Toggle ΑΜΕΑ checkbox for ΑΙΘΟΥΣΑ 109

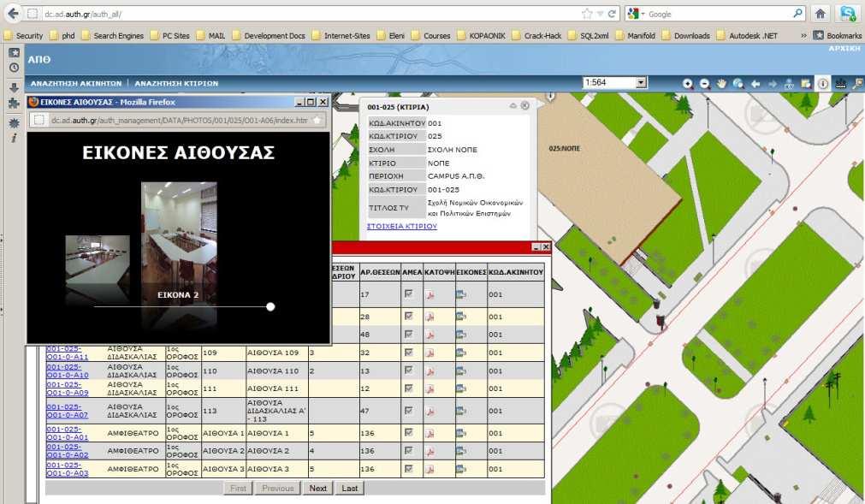pyautogui.click(x=409, y=352)
